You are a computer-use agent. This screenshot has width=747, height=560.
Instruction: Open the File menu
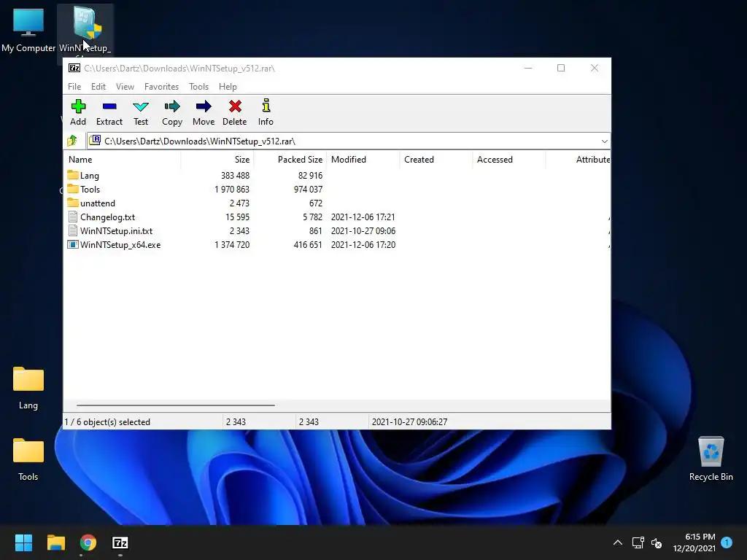74,87
